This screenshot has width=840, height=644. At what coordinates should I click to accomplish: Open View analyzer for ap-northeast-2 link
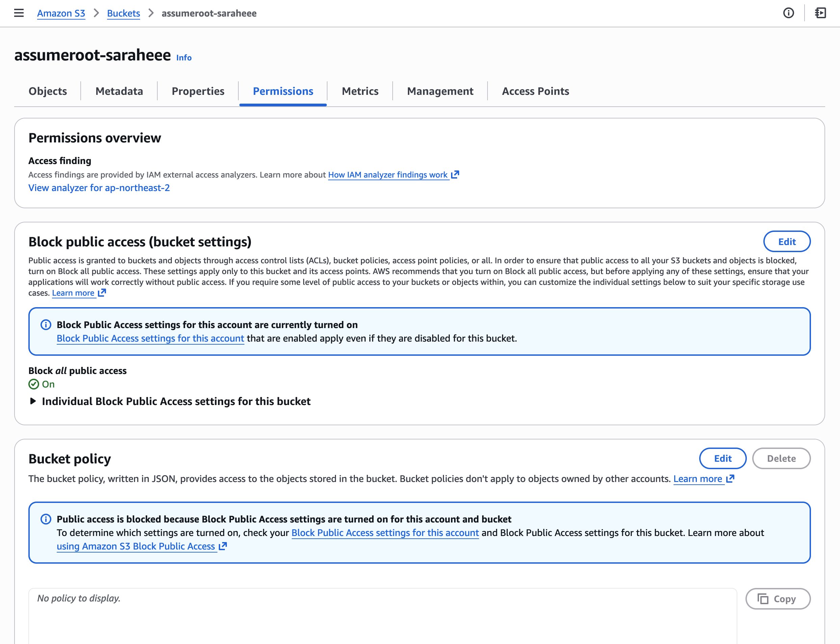(x=99, y=188)
